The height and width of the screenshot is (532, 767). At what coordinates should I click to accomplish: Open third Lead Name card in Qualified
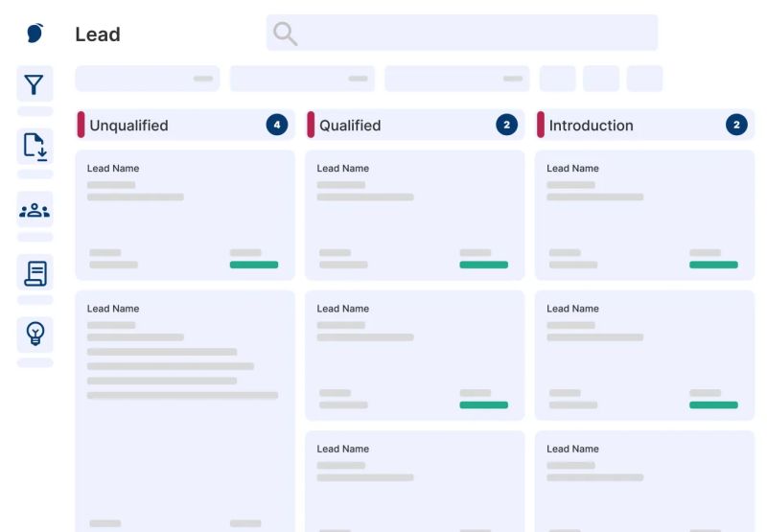[415, 481]
